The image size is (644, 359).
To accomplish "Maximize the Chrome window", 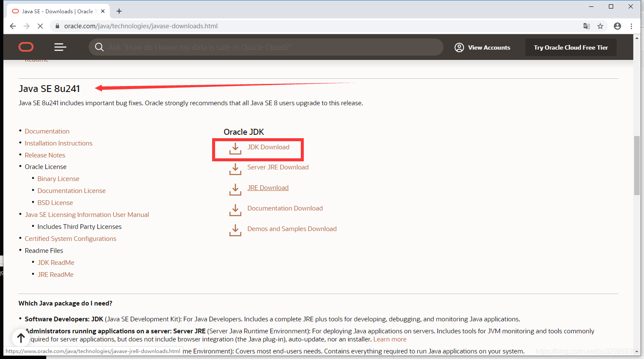I will [611, 6].
